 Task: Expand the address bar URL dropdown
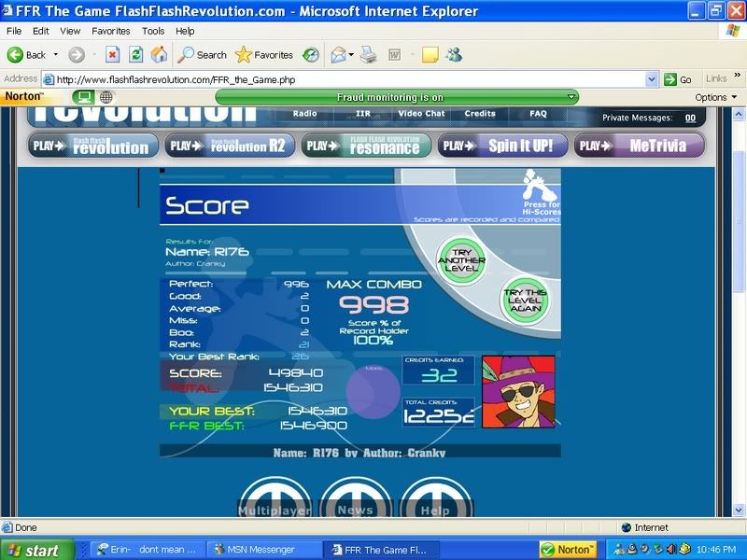pos(652,79)
